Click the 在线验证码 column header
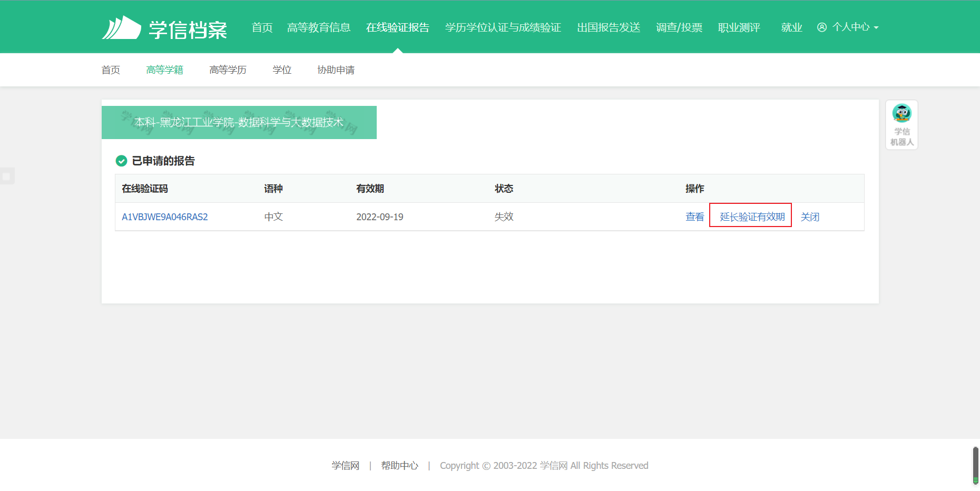Image resolution: width=980 pixels, height=491 pixels. (x=145, y=189)
